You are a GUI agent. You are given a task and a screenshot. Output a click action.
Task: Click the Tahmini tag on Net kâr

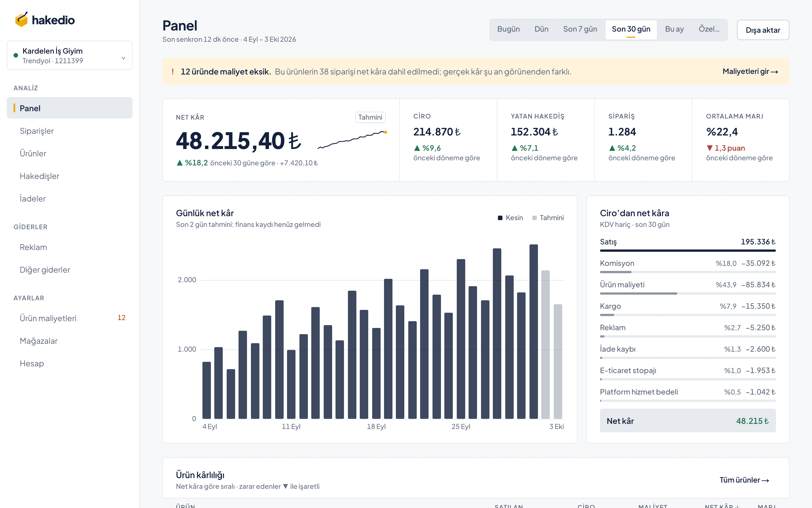tap(370, 117)
